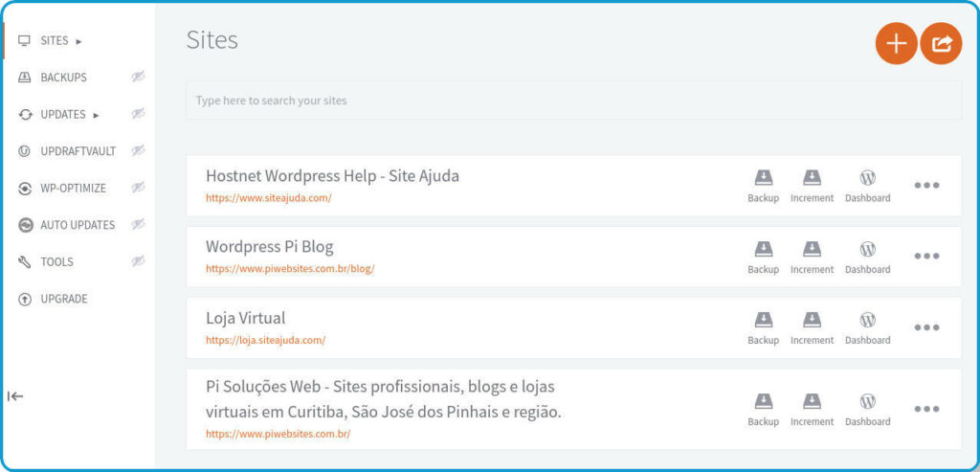Open link https://loja.siteajuda.com/
980x472 pixels.
(x=266, y=341)
